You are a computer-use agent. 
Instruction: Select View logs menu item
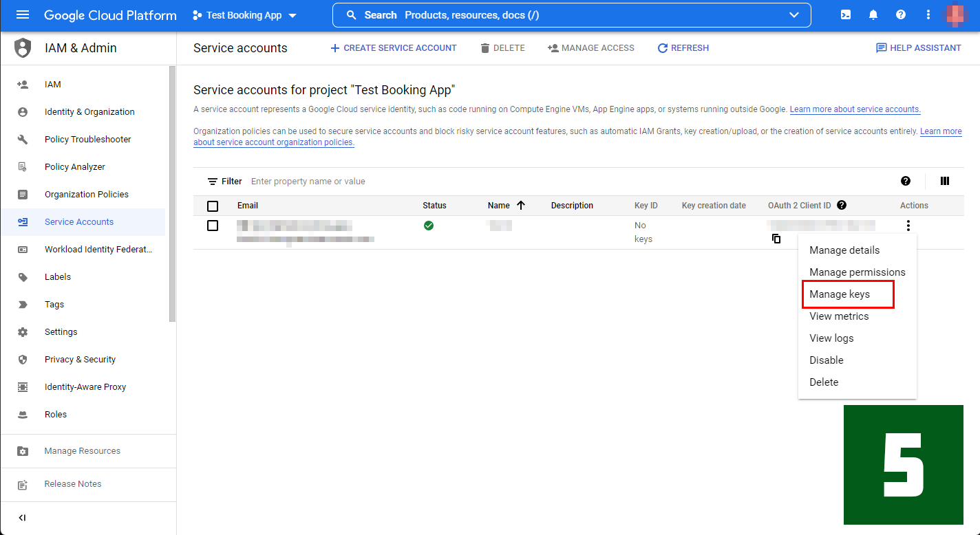click(857, 338)
